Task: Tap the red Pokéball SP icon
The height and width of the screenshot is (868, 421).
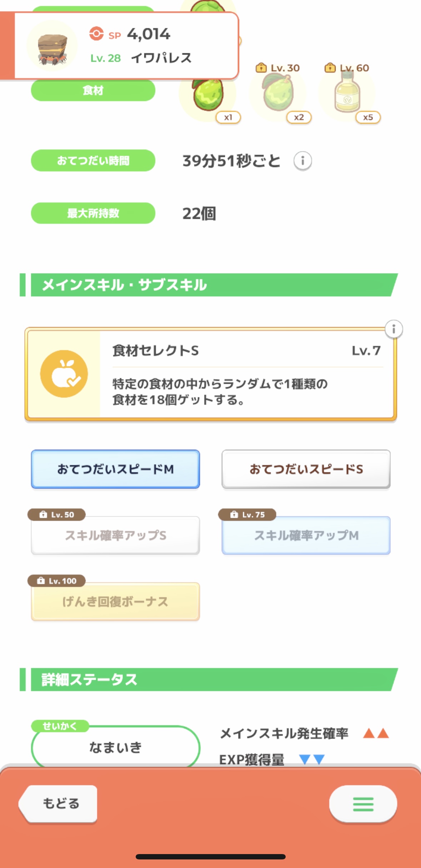Action: click(x=96, y=34)
